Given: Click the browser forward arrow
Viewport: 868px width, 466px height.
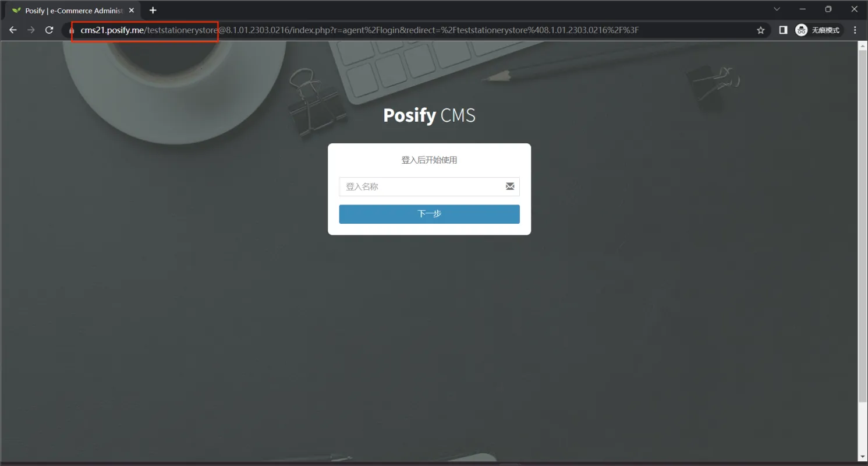Looking at the screenshot, I should [x=31, y=30].
